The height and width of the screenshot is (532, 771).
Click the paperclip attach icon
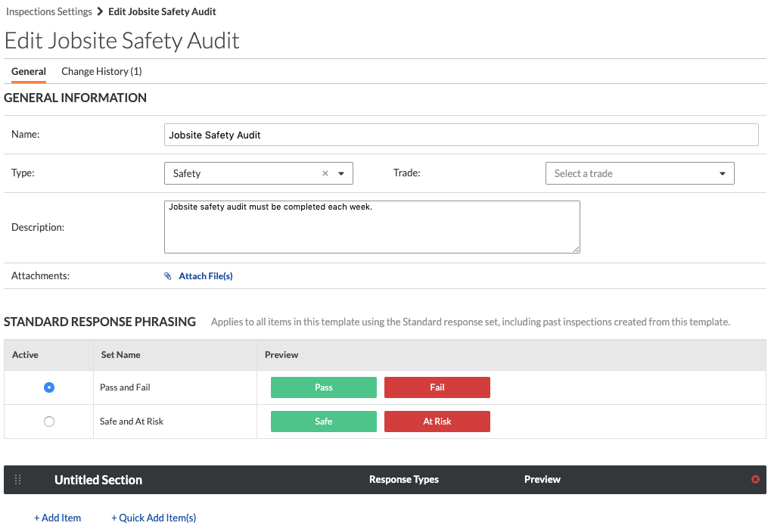pos(168,275)
